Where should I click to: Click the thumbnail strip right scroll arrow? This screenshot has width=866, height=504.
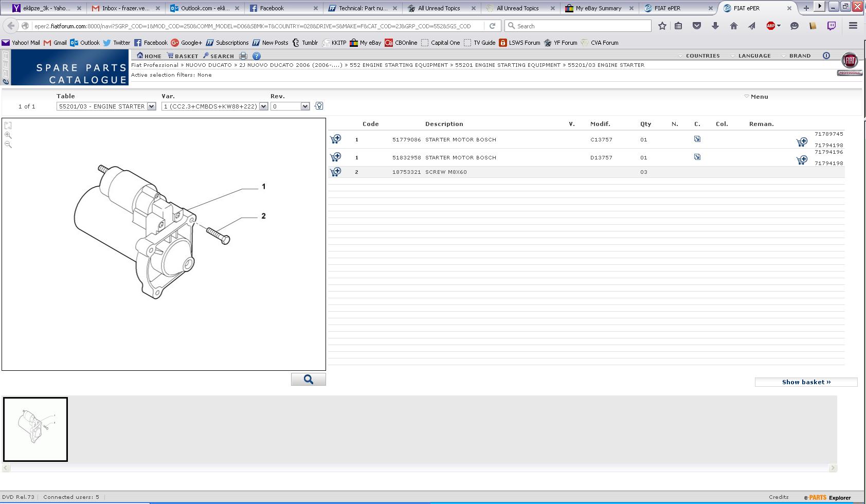(833, 467)
